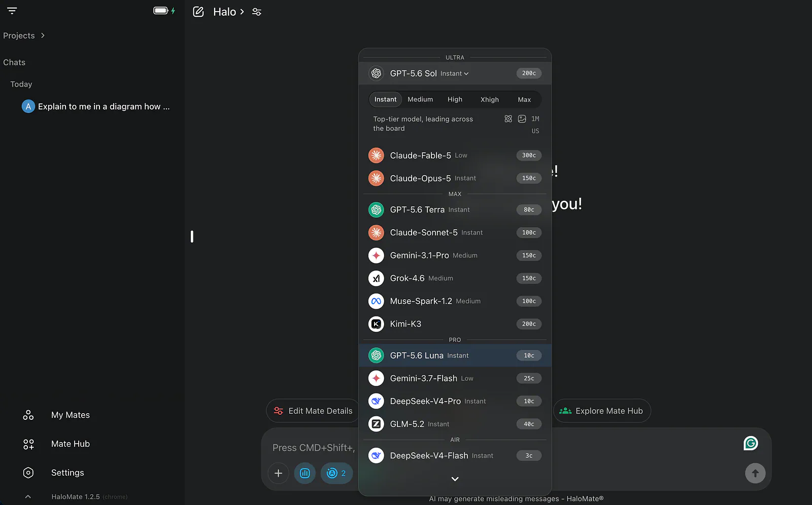Click the Today date label
Image resolution: width=812 pixels, height=505 pixels.
pyautogui.click(x=21, y=84)
